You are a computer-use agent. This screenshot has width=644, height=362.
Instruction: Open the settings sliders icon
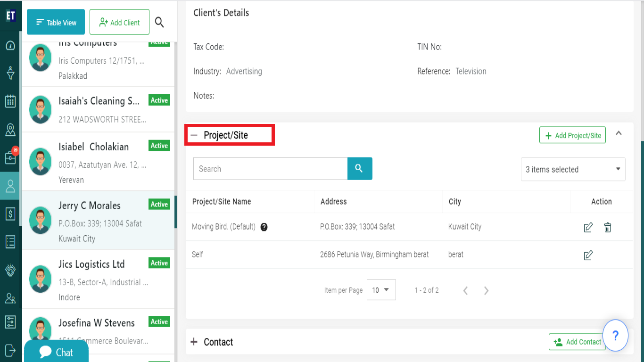[x=10, y=322]
